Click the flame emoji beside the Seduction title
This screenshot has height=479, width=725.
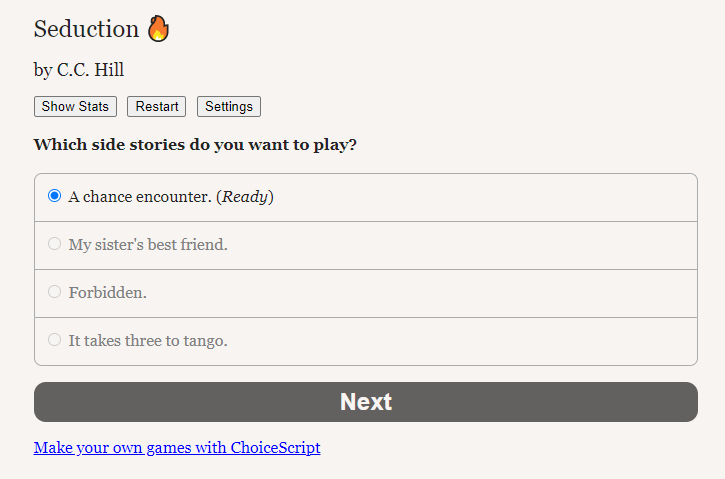point(158,29)
